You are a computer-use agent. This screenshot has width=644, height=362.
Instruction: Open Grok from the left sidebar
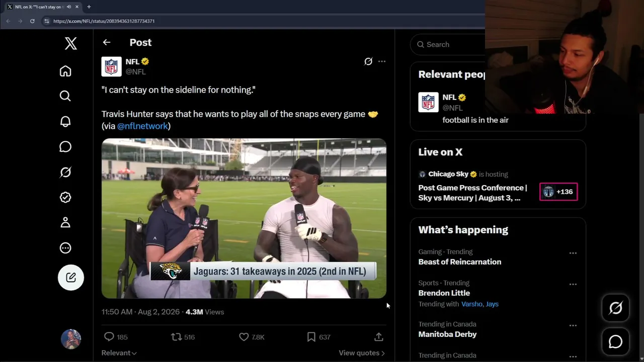65,172
